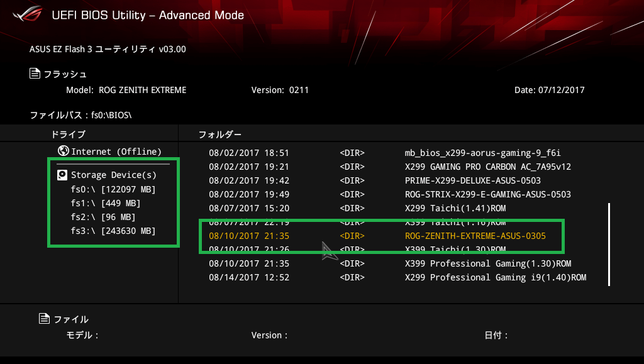
Task: Open the PRIME-X299-DELUXE-ASUS-0503 folder
Action: pos(472,180)
